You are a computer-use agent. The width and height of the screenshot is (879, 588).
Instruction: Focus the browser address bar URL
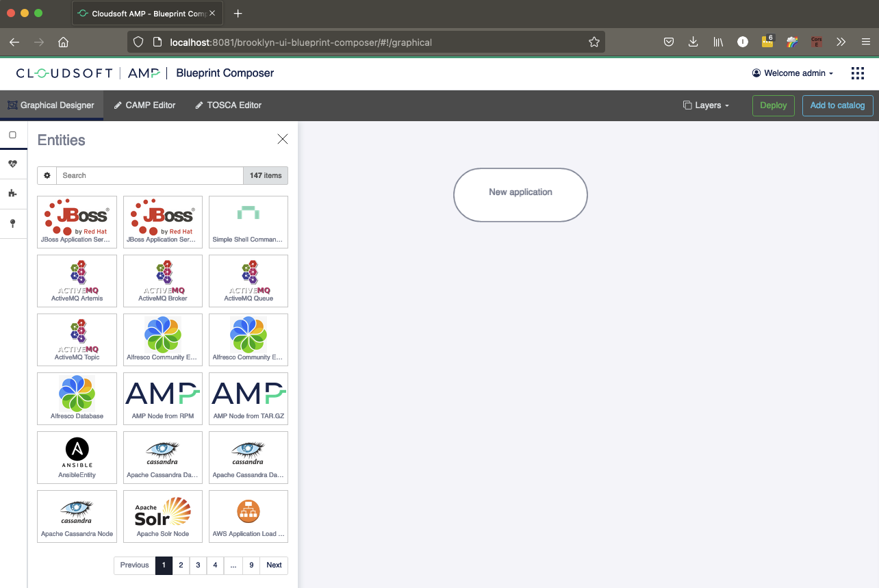click(301, 42)
